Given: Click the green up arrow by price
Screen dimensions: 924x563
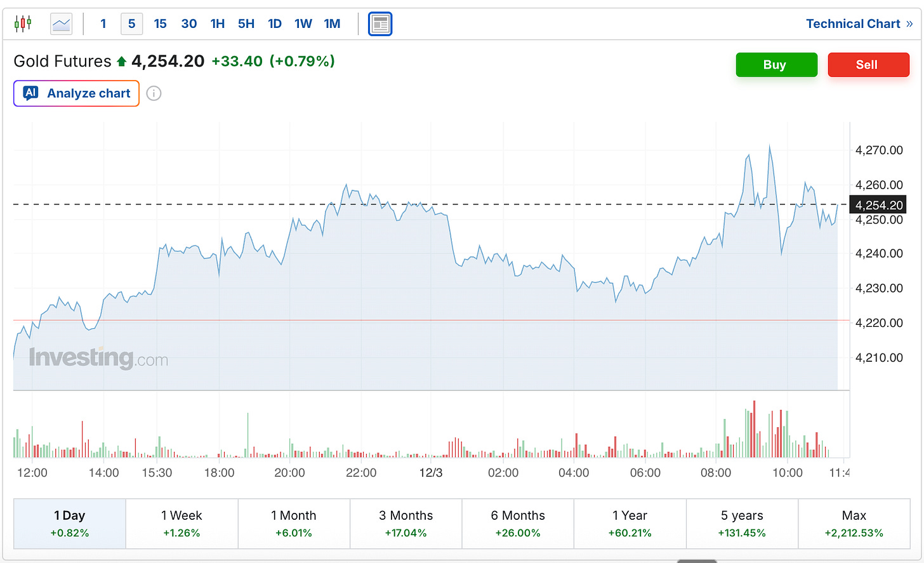Looking at the screenshot, I should [122, 62].
